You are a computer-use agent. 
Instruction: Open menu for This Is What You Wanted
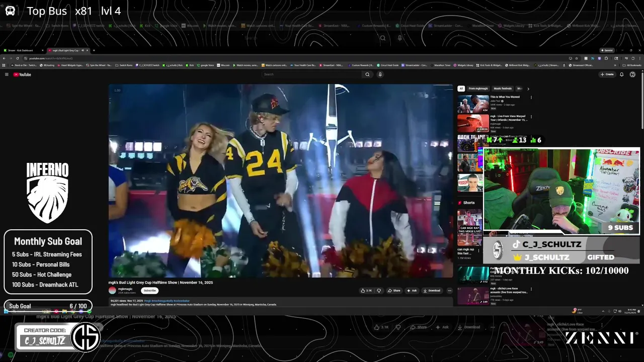531,97
